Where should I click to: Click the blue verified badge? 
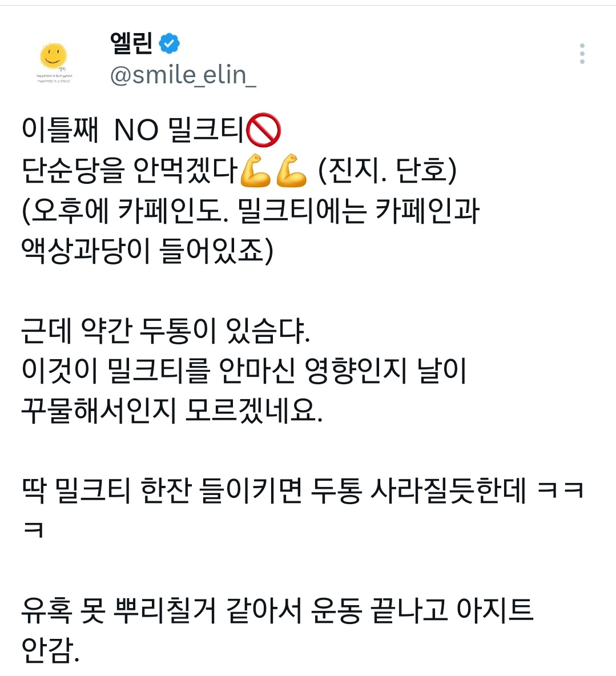169,43
